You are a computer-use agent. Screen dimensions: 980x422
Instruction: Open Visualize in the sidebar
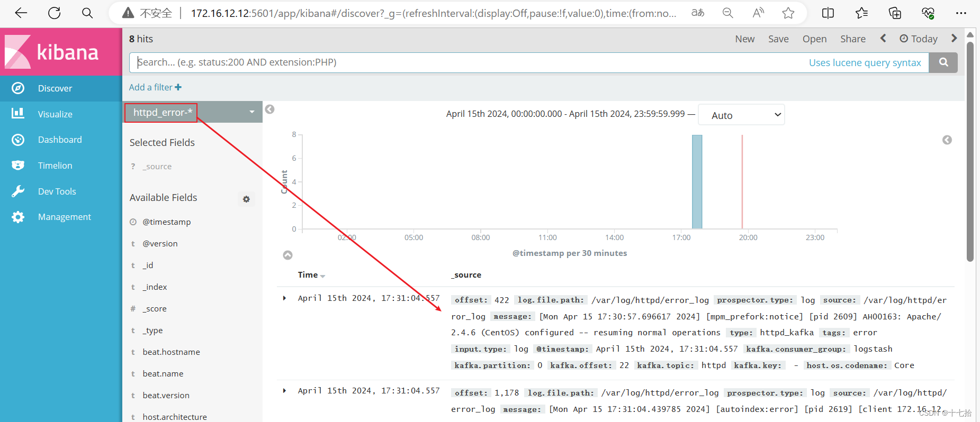(x=61, y=114)
